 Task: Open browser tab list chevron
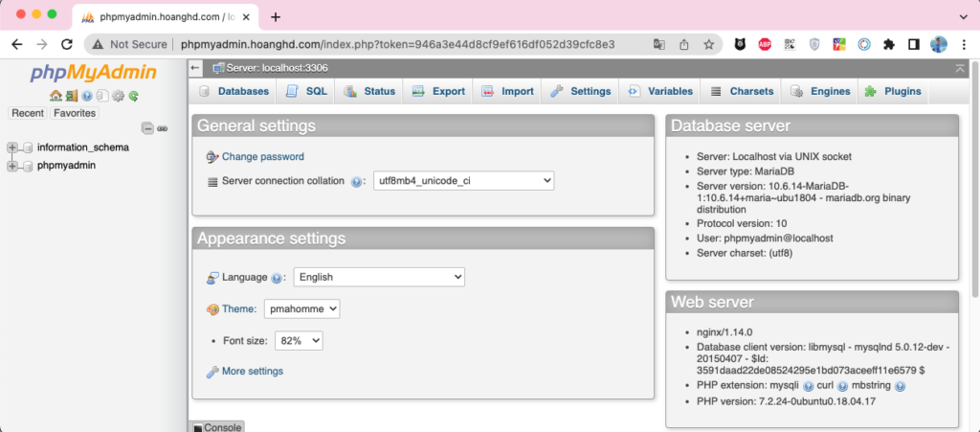click(x=963, y=17)
